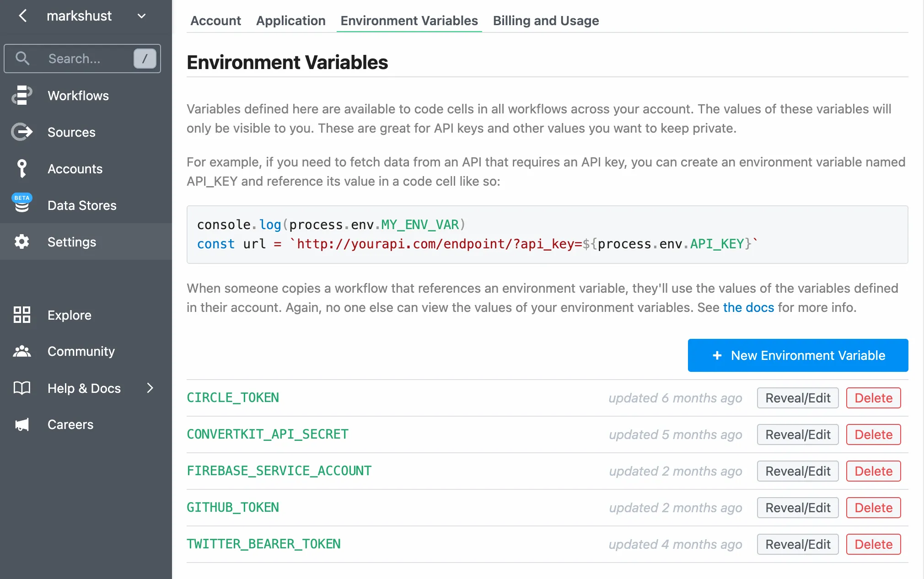Select the Sources sidebar icon
The width and height of the screenshot is (924, 579).
[x=21, y=132]
